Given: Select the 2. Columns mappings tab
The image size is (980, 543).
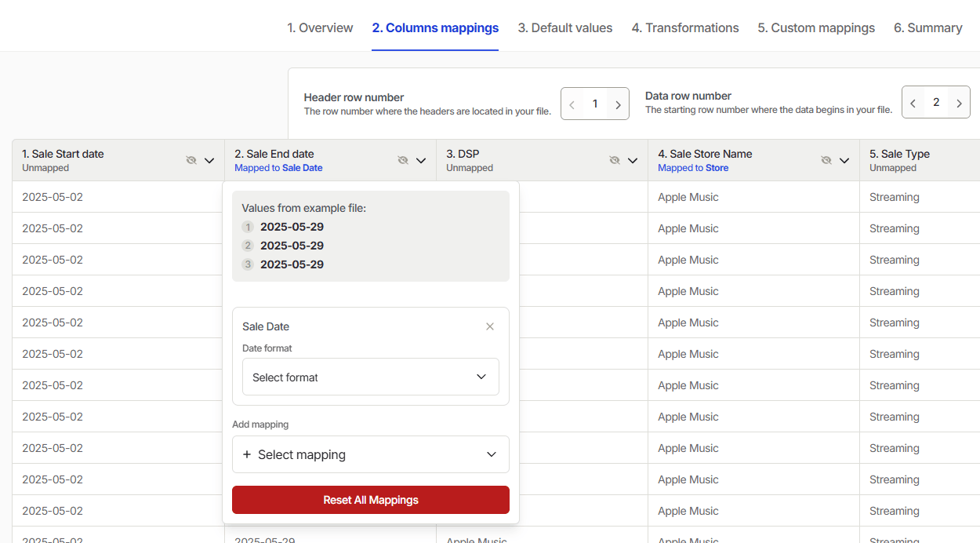Looking at the screenshot, I should tap(435, 27).
